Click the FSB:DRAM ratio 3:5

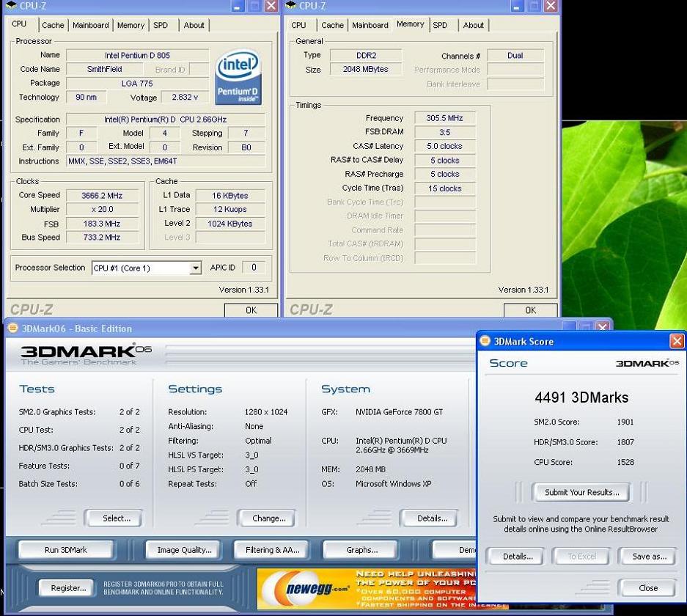tap(445, 132)
